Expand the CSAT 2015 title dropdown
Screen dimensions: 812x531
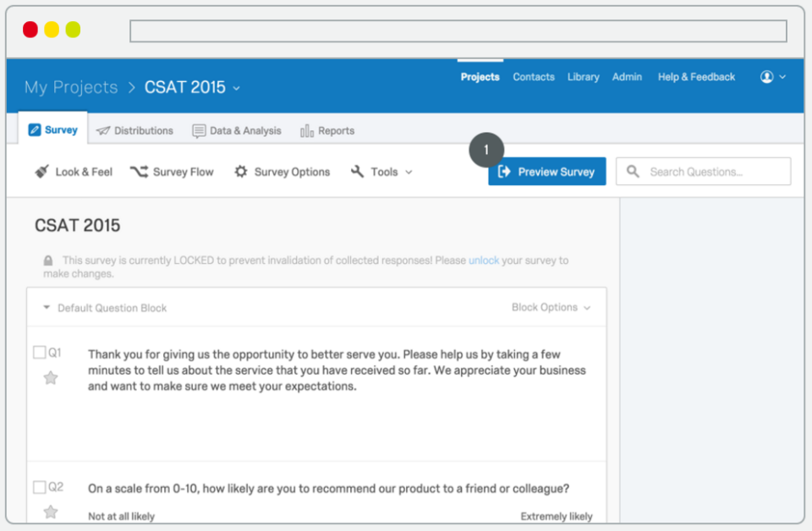(x=236, y=87)
